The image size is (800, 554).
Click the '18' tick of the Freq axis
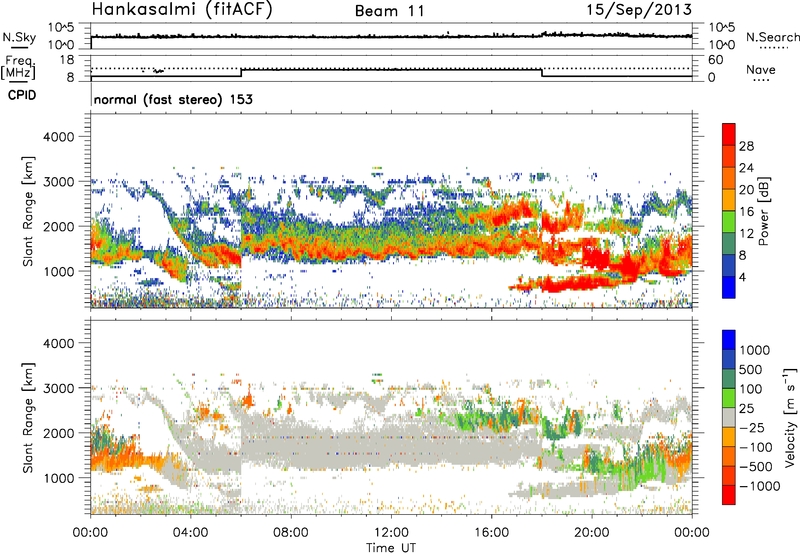pyautogui.click(x=67, y=60)
